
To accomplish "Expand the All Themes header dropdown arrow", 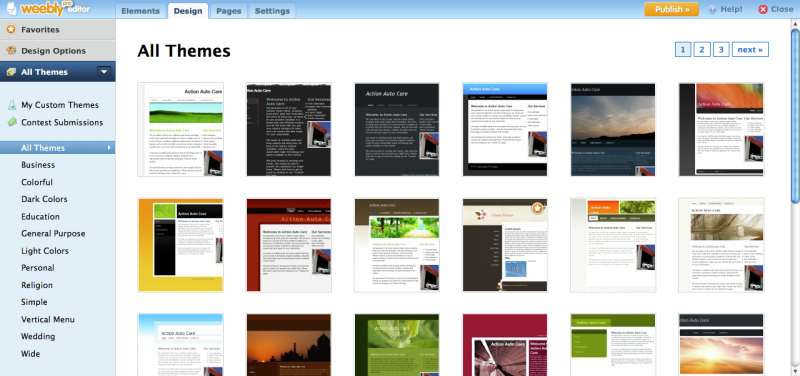I will [104, 72].
